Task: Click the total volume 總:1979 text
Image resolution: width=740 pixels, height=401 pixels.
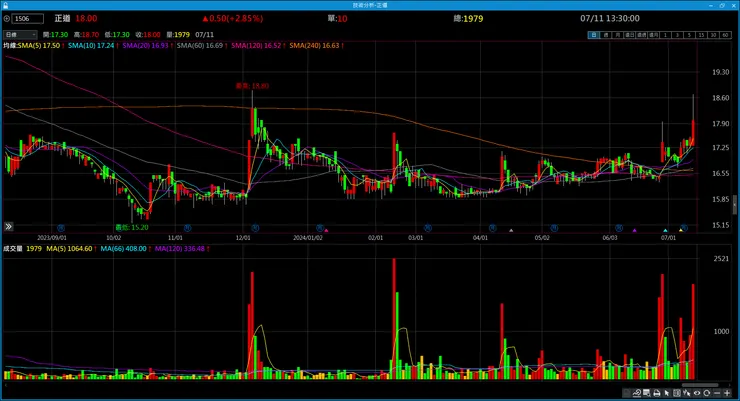Action: click(x=468, y=19)
